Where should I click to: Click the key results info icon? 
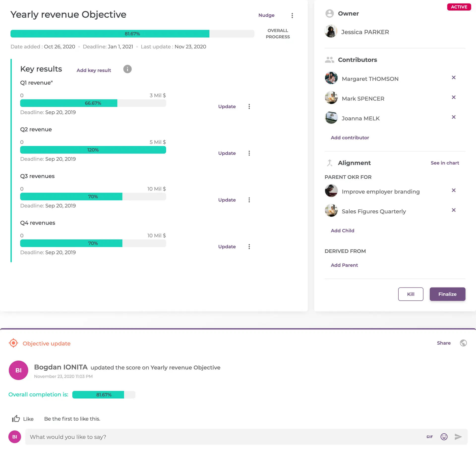point(127,69)
